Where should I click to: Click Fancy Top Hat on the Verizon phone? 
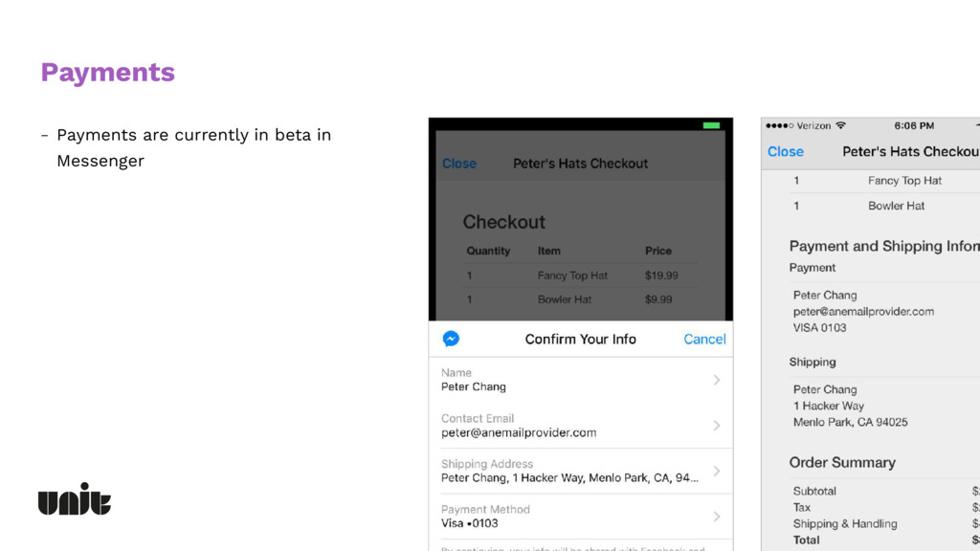pos(904,181)
